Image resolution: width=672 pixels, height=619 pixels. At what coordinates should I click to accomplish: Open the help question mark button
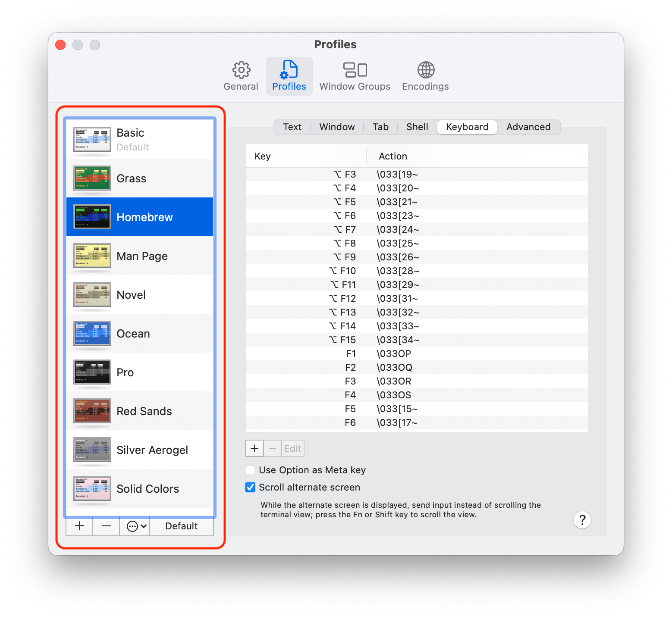[582, 520]
